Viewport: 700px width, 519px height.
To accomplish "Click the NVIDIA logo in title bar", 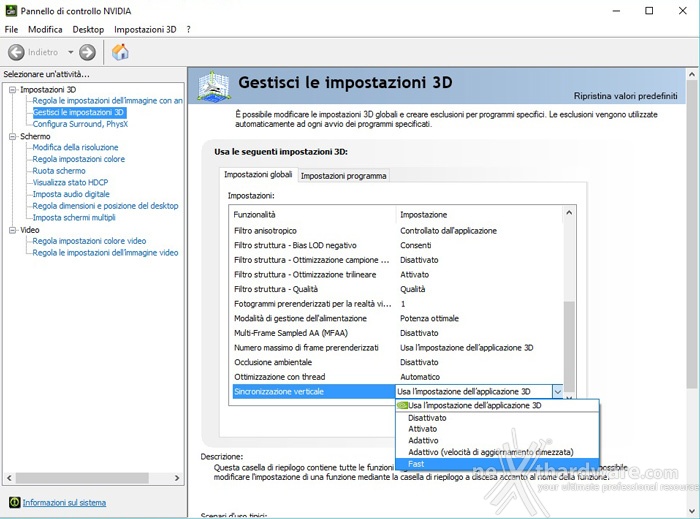I will [11, 11].
